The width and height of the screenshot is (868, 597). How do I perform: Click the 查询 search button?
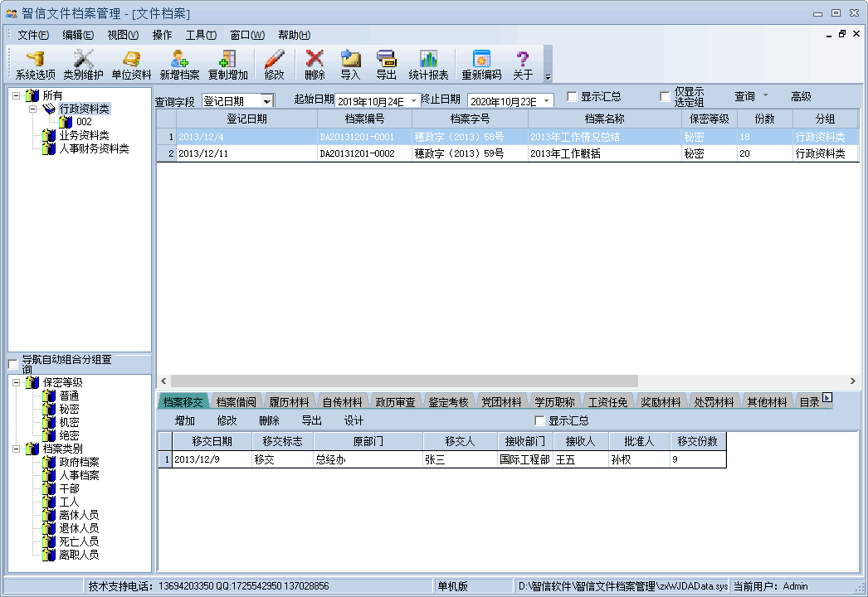(x=744, y=97)
